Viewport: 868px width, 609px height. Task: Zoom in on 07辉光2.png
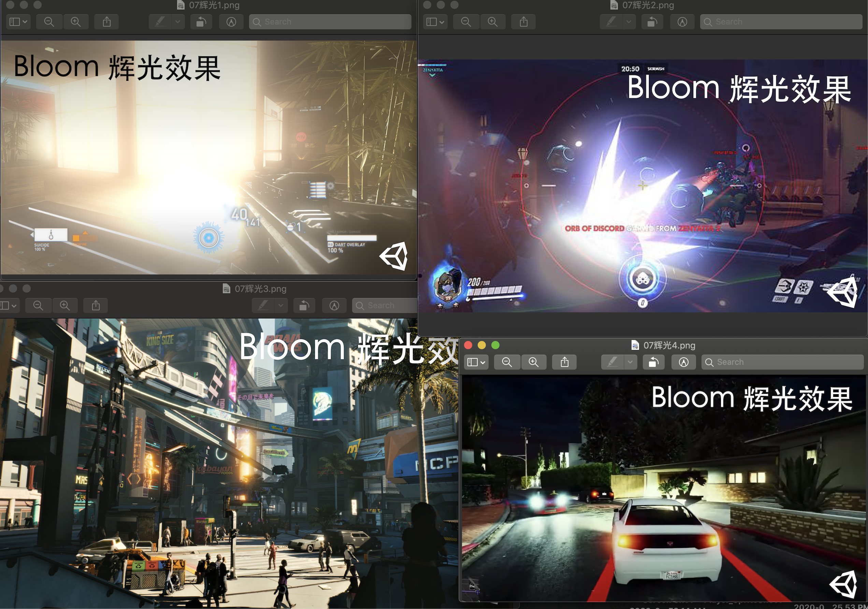coord(493,22)
